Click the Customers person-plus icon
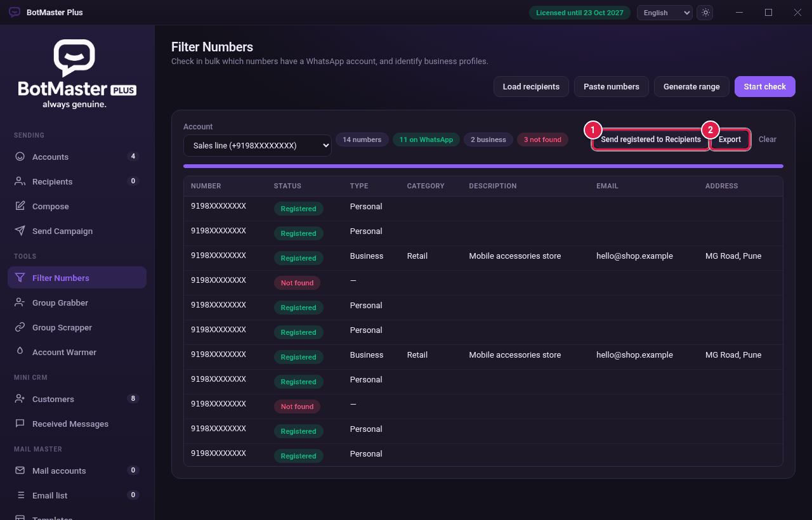The image size is (812, 520). [20, 399]
